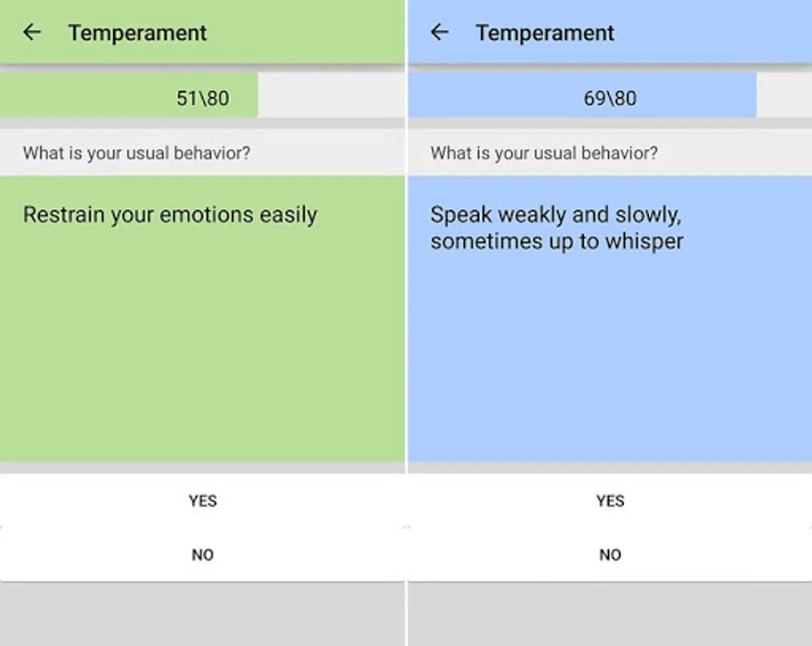The image size is (812, 646).
Task: Click the question prompt on the green screen
Action: (137, 153)
